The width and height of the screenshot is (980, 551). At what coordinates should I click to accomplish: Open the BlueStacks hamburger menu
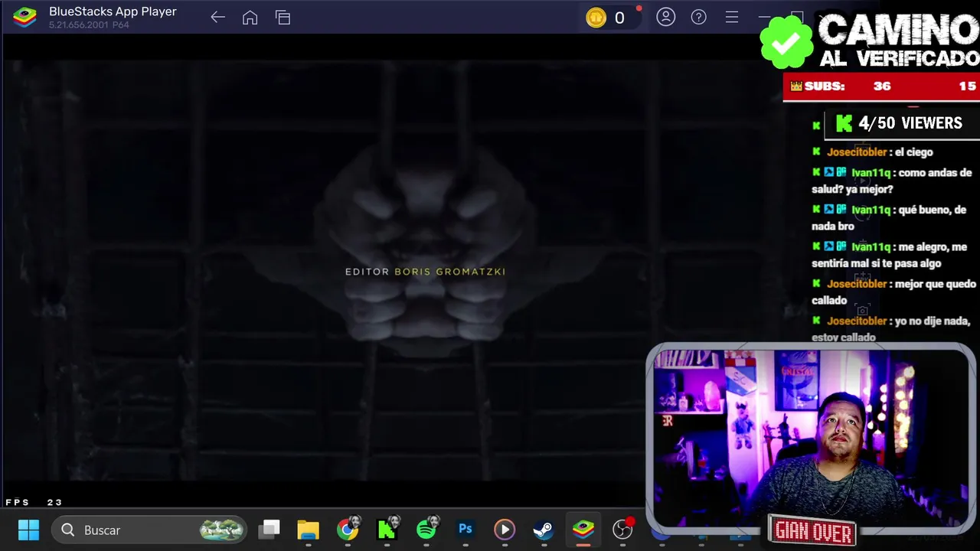[x=732, y=17]
